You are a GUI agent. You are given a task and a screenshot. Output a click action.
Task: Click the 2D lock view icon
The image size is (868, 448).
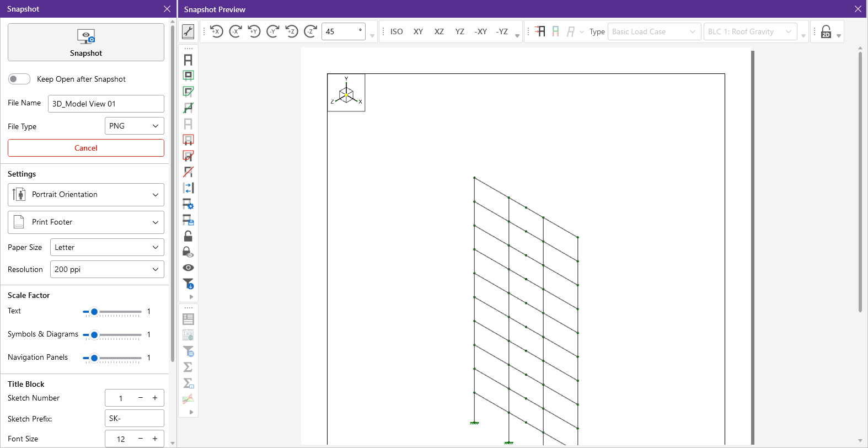tap(826, 31)
